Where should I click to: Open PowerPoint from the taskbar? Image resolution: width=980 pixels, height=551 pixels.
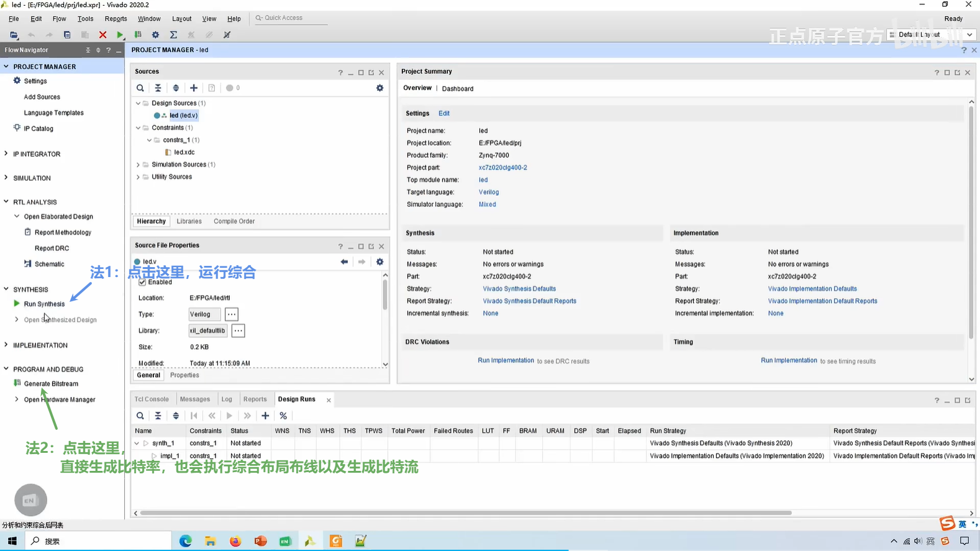tap(260, 541)
